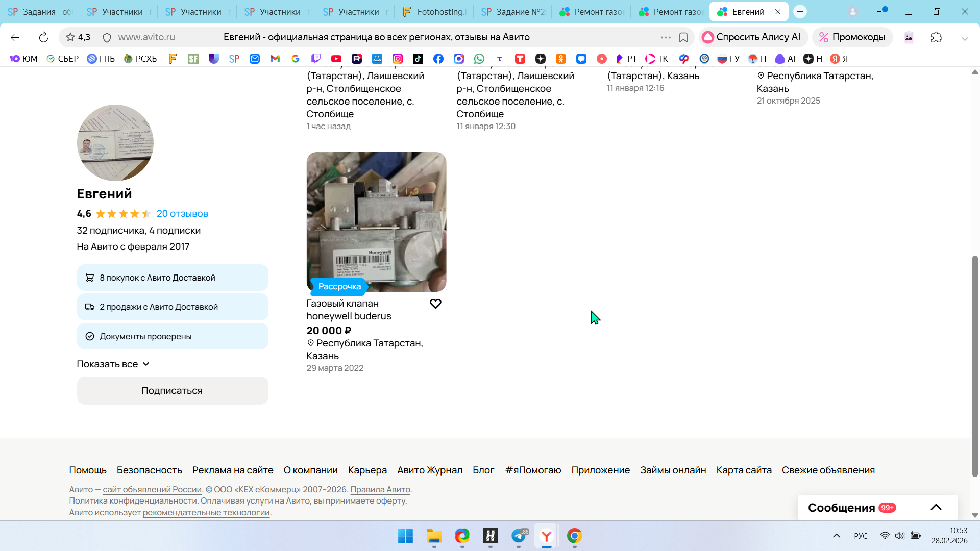
Task: Open downloads icon in toolbar
Action: tap(964, 37)
